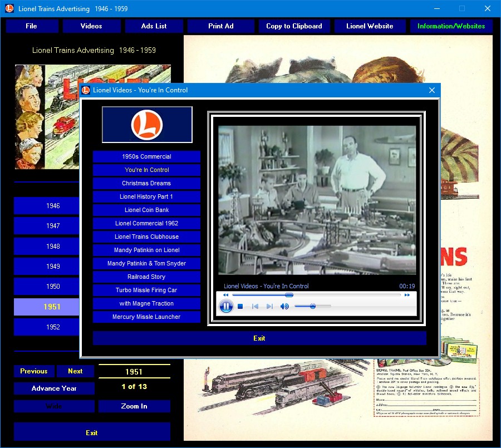Screen dimensions: 501x448
Task: Play Lionel Trains Clubhouse video
Action: pos(146,237)
